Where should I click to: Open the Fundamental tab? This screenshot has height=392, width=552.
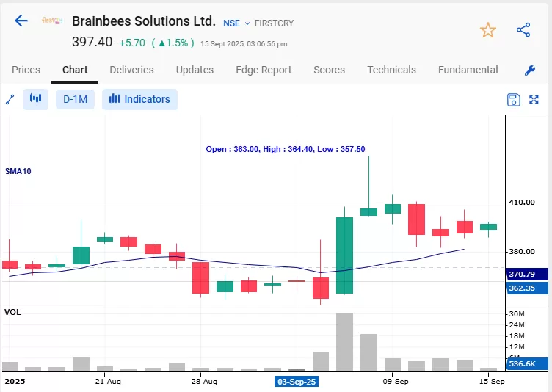(x=468, y=70)
